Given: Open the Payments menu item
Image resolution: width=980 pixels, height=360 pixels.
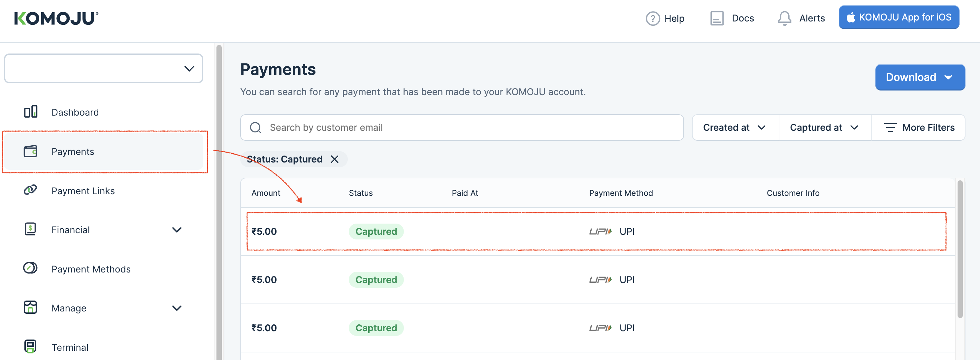Looking at the screenshot, I should coord(73,152).
